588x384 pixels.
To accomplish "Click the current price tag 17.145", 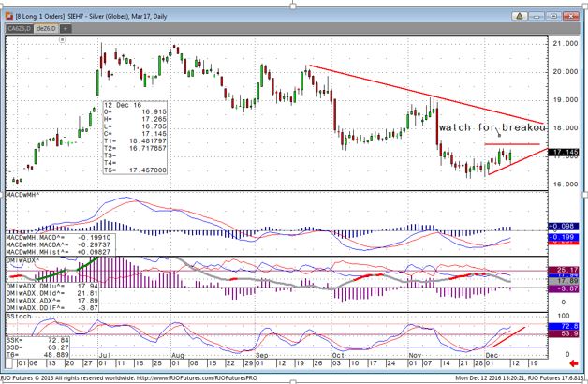I will tap(564, 152).
